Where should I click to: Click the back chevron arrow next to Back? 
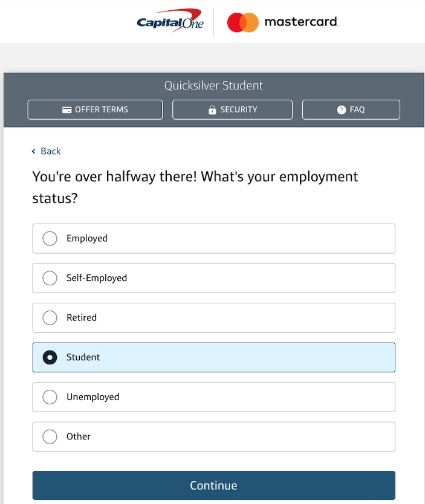pyautogui.click(x=34, y=151)
